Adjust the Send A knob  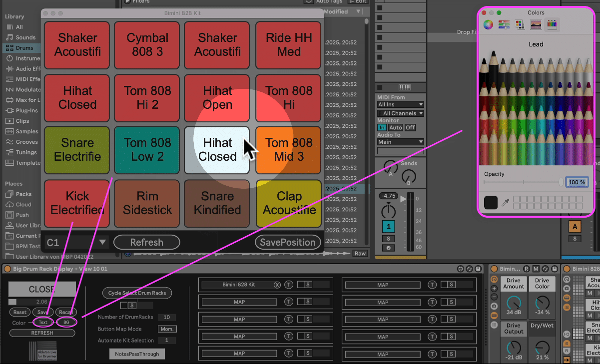390,168
